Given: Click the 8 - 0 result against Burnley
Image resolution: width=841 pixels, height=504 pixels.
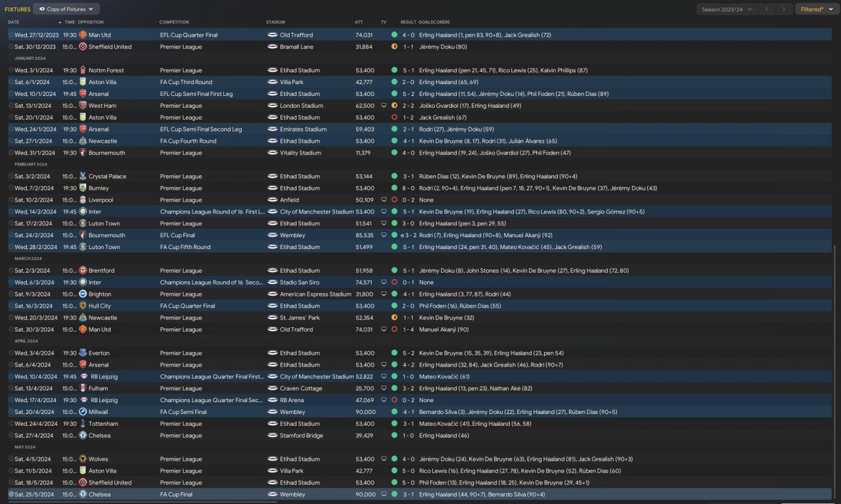Looking at the screenshot, I should click(x=409, y=189).
